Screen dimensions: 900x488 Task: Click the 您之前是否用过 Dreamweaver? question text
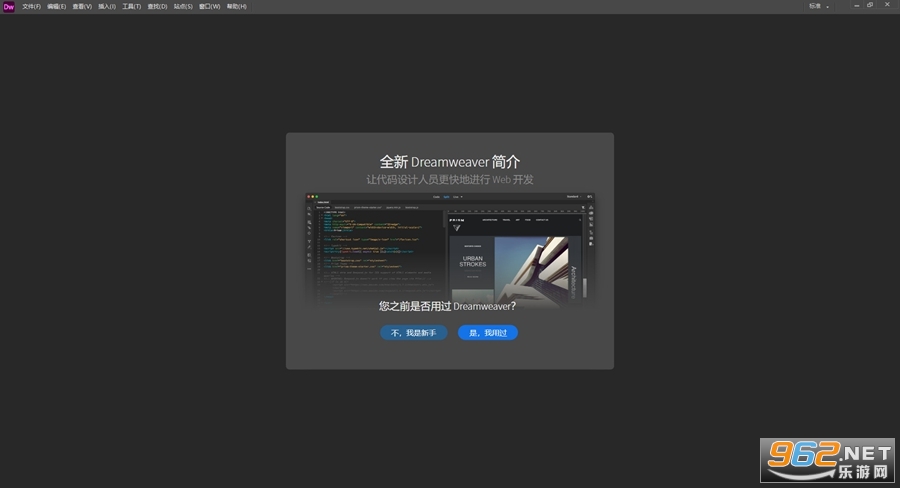click(x=447, y=306)
